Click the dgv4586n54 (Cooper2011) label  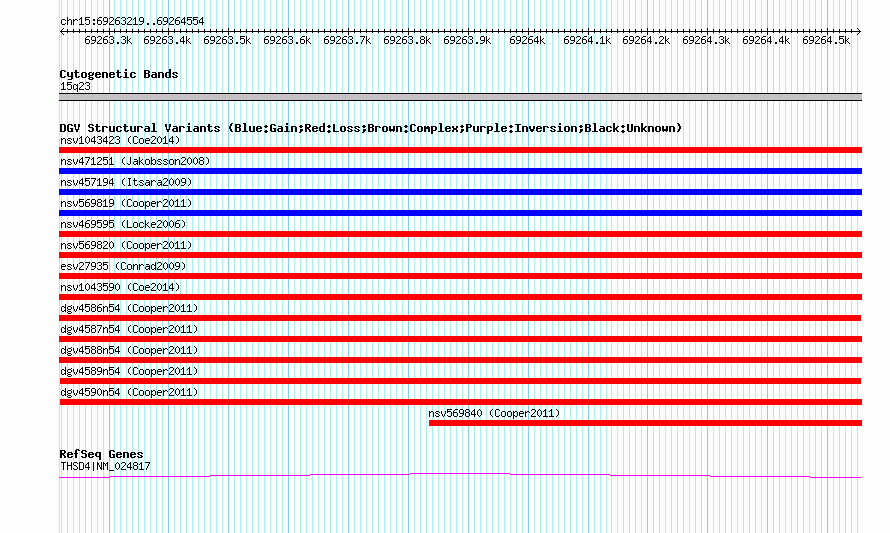(x=129, y=308)
